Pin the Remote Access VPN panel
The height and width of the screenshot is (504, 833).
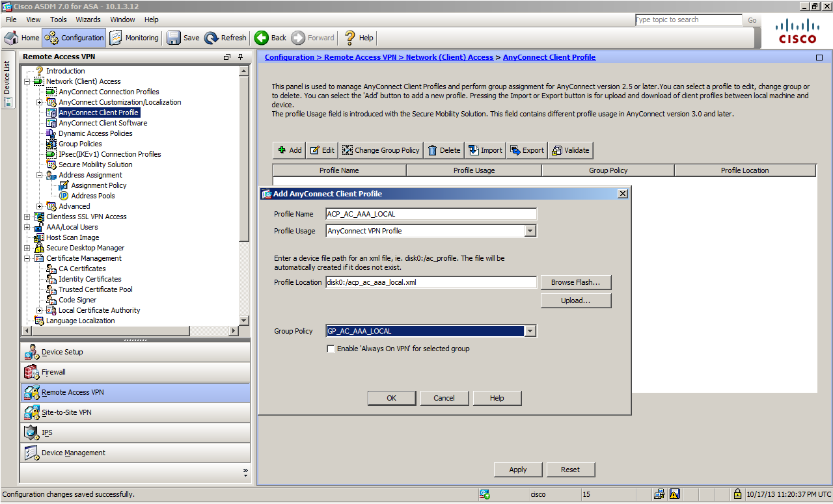pos(240,57)
